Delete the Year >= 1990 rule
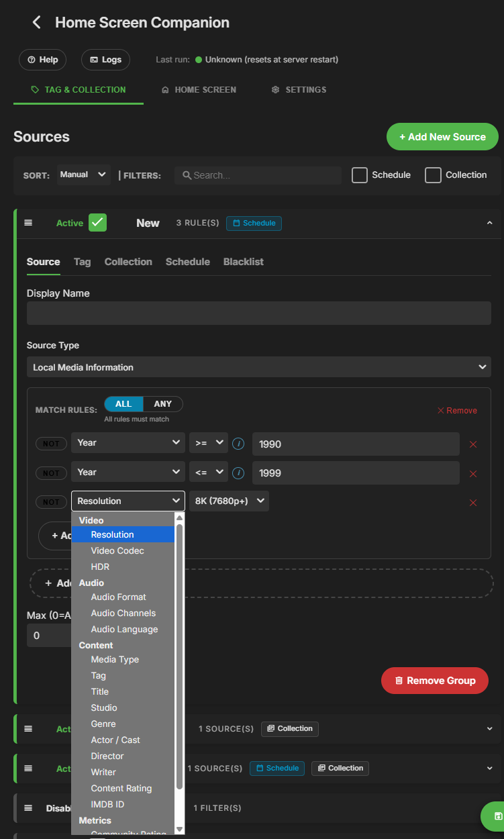Image resolution: width=504 pixels, height=839 pixels. point(472,444)
